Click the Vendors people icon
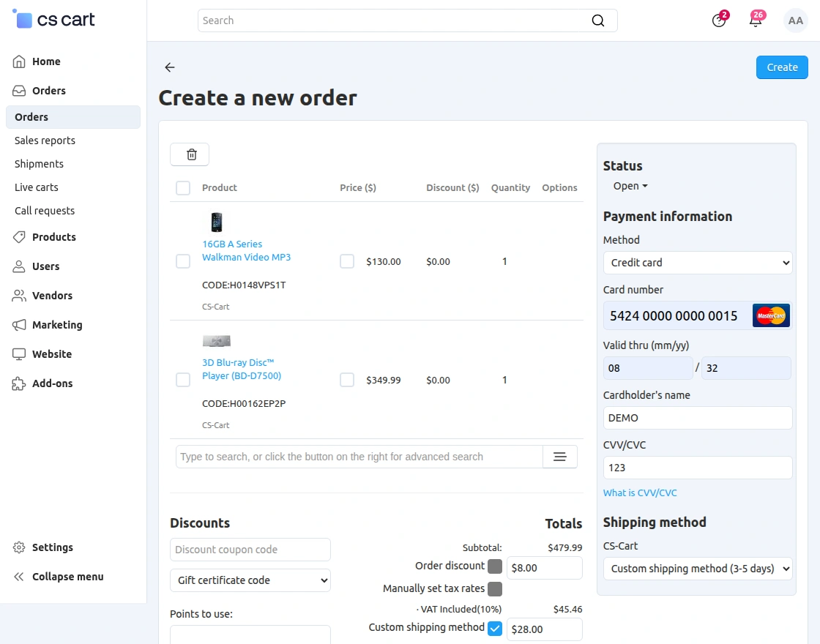820x644 pixels. 19,296
